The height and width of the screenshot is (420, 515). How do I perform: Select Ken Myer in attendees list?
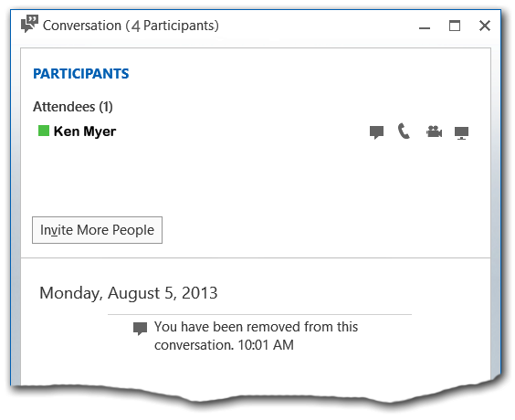(85, 131)
